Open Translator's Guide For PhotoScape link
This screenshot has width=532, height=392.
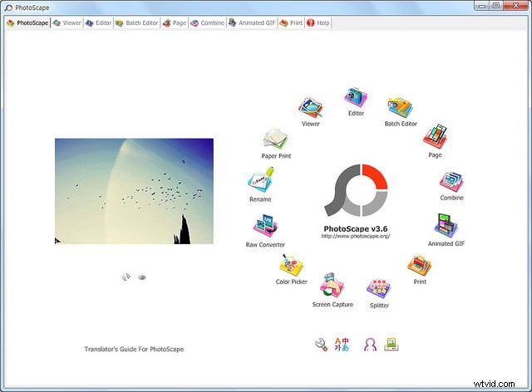[134, 349]
